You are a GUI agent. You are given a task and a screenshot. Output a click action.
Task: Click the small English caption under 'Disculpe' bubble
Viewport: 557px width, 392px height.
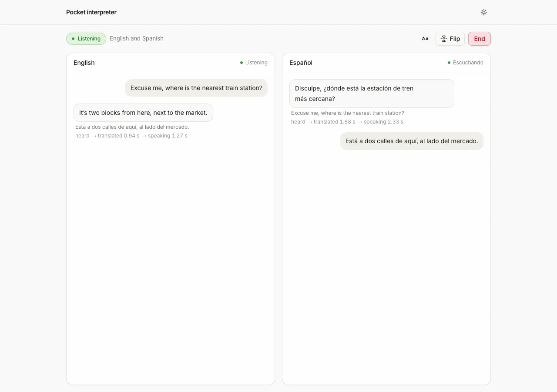348,113
